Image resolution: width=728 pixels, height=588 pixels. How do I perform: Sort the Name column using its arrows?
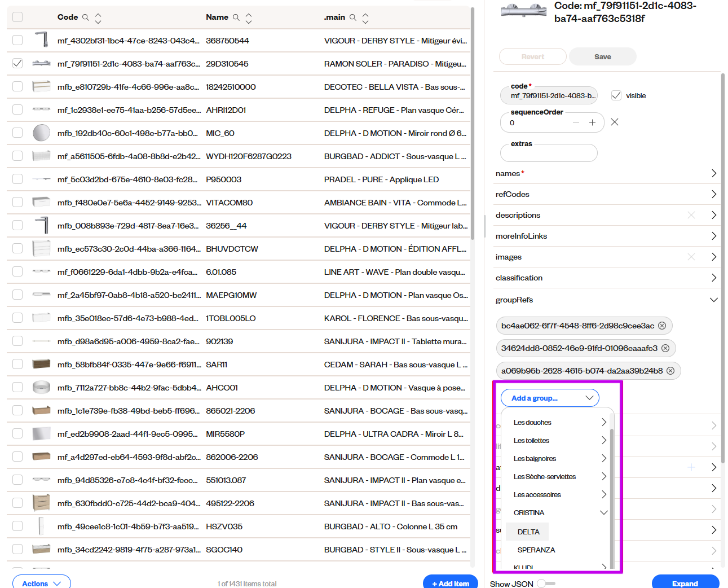[249, 18]
